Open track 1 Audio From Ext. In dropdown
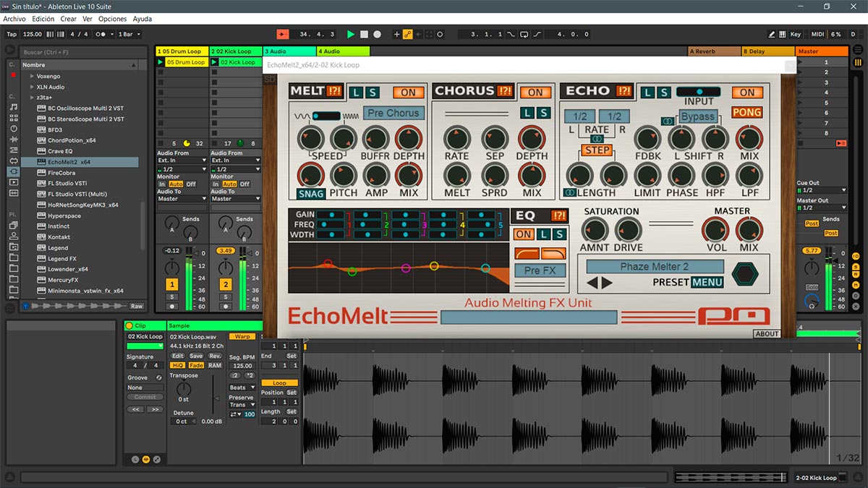868x488 pixels. tap(182, 160)
